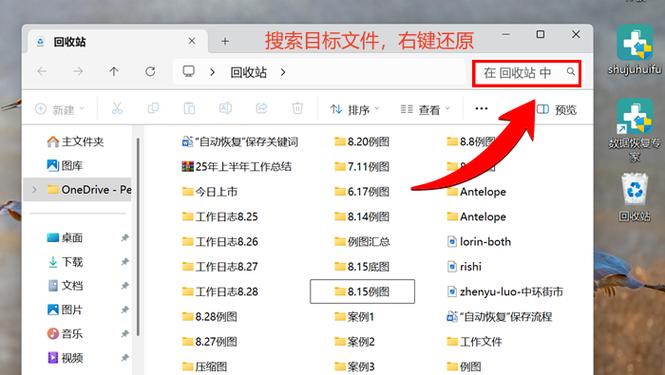Select the 回收站 desktop icon
Viewport: 665px width, 375px height.
point(635,197)
